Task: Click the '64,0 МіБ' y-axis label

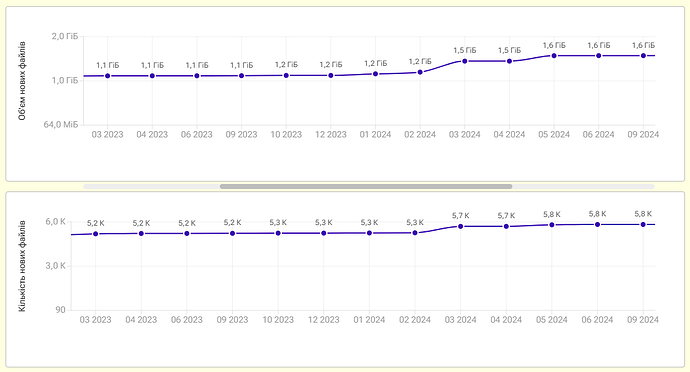Action: 61,125
